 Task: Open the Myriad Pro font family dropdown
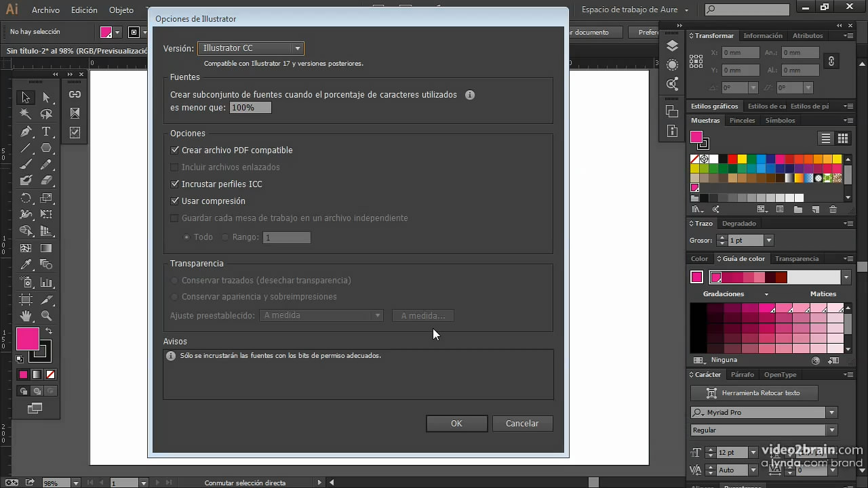[831, 412]
